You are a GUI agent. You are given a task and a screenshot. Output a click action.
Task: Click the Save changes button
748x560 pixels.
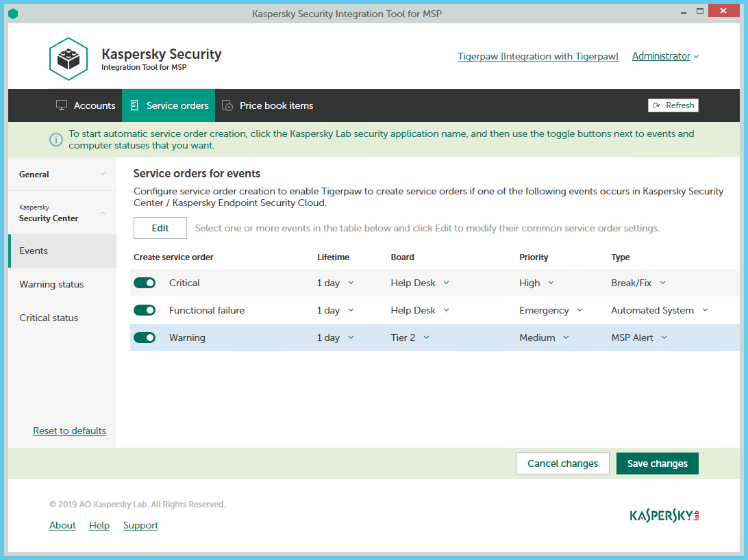[657, 463]
